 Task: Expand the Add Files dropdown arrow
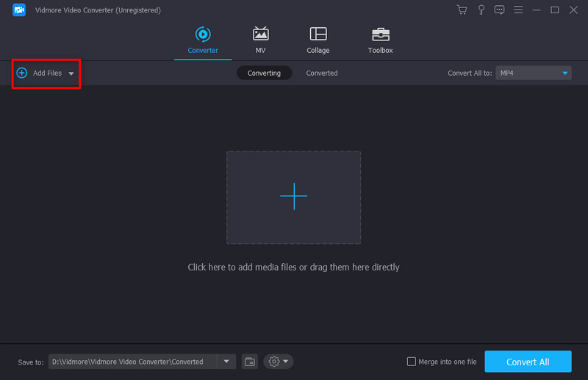point(71,74)
